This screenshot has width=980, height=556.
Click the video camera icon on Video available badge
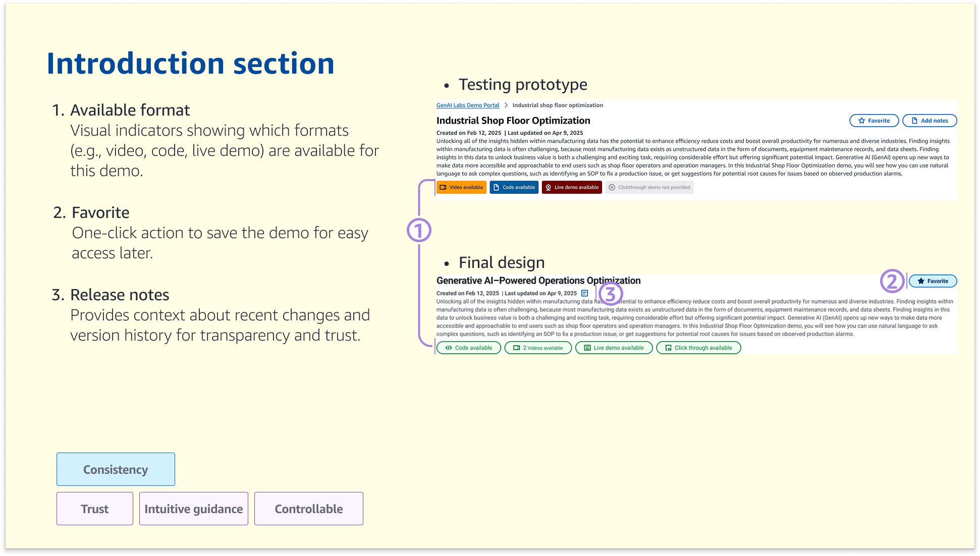pos(443,187)
